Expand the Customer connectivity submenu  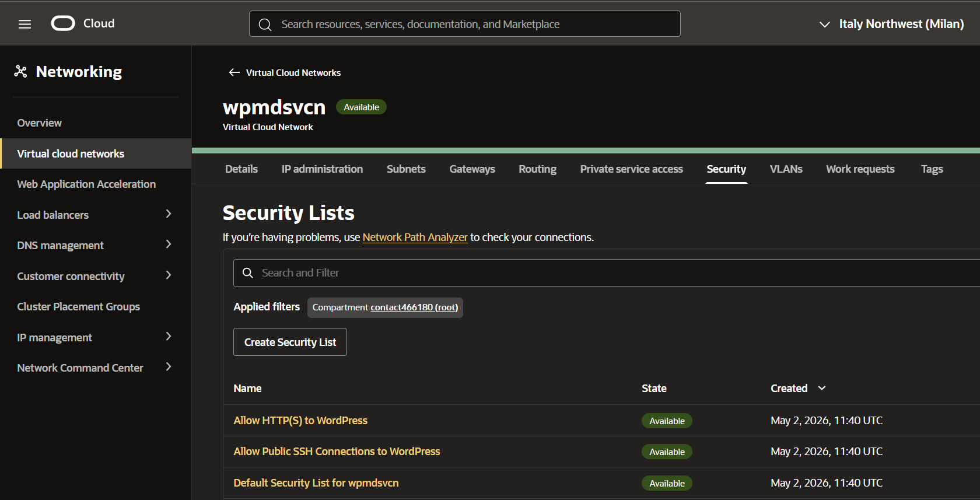pyautogui.click(x=169, y=275)
